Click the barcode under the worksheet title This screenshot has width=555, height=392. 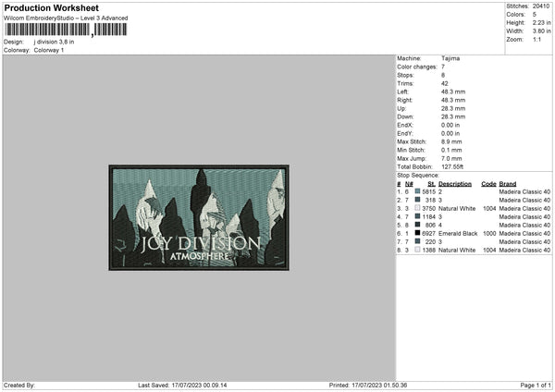66,30
